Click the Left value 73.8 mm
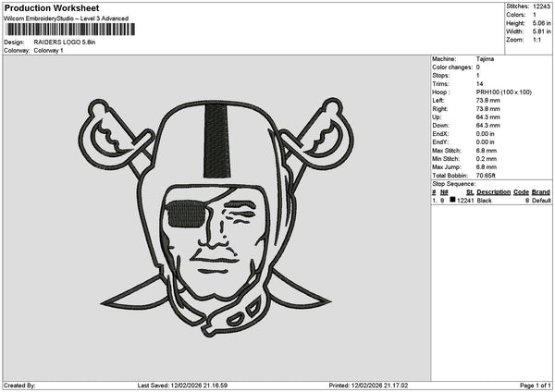The image size is (555, 392). tap(488, 101)
